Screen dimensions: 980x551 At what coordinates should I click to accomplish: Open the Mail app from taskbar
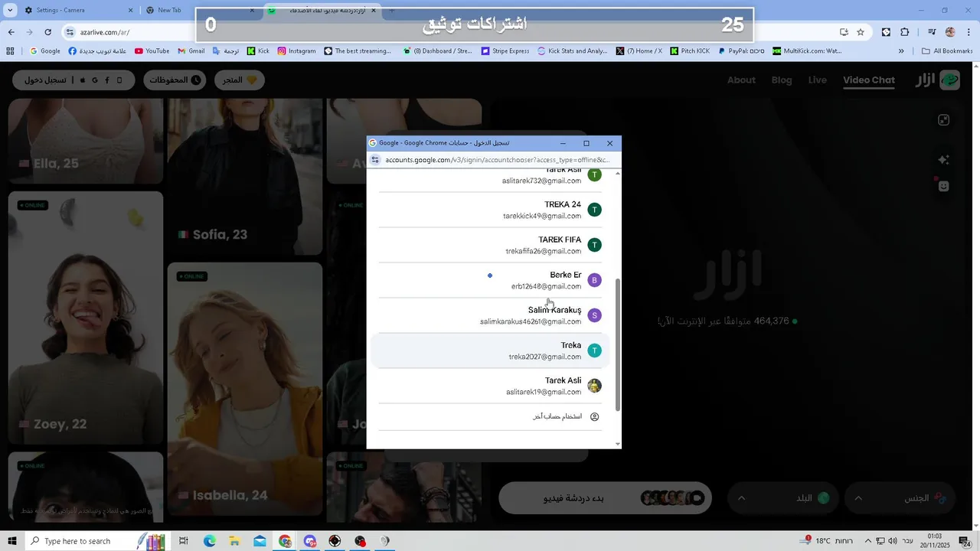260,541
